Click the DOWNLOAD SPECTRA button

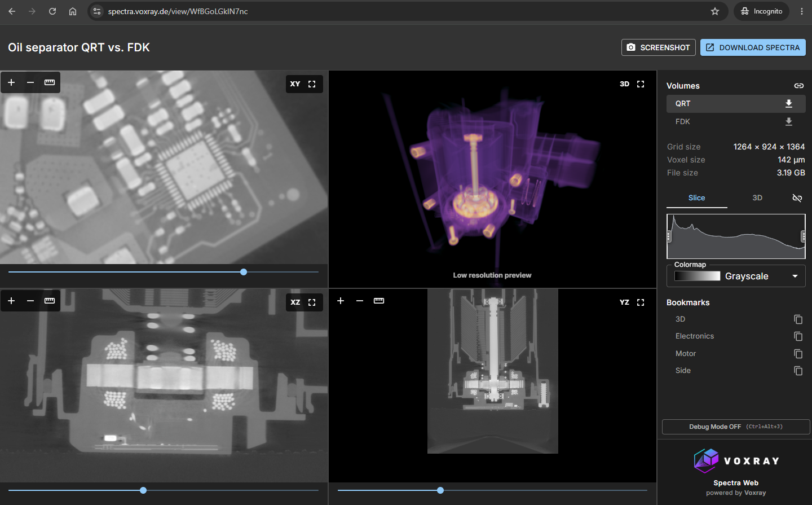pos(753,47)
